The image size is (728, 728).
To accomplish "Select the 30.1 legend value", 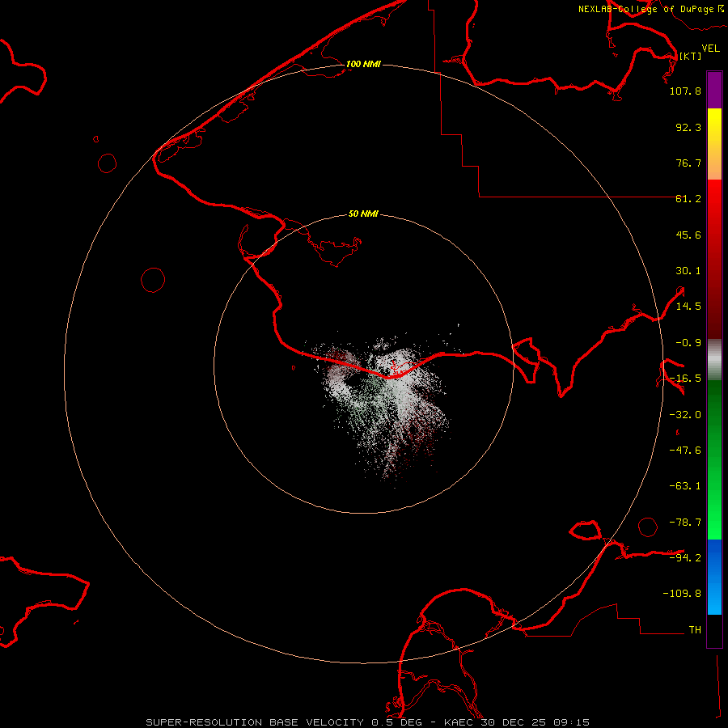I will pos(688,271).
